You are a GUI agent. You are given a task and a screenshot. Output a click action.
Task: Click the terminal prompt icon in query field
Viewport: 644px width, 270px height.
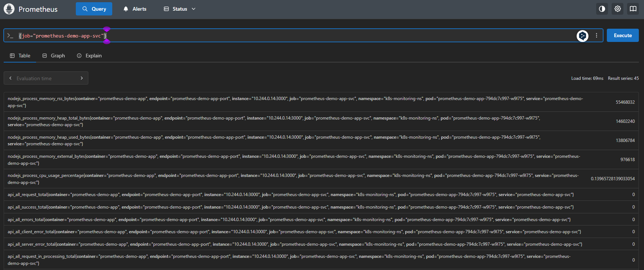10,36
